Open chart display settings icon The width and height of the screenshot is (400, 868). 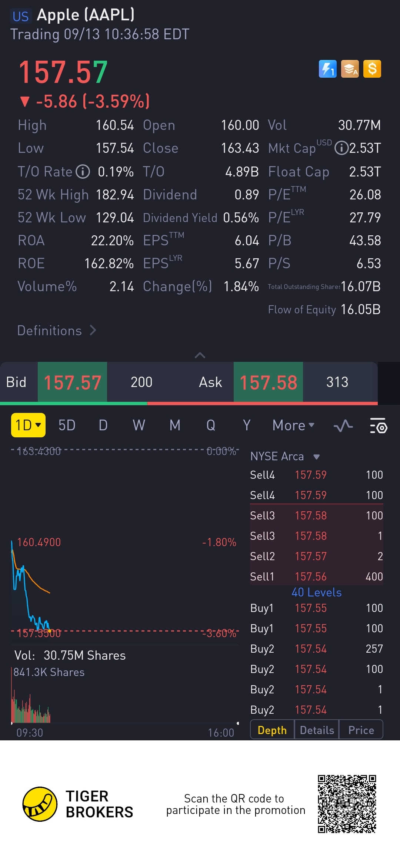(x=379, y=425)
